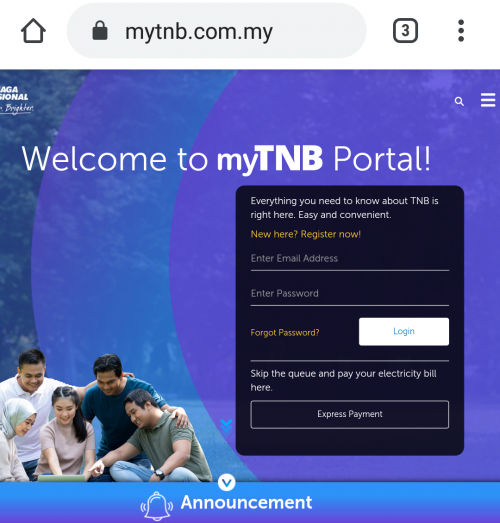Viewport: 500px width, 523px height.
Task: Click the Login button
Action: click(404, 331)
